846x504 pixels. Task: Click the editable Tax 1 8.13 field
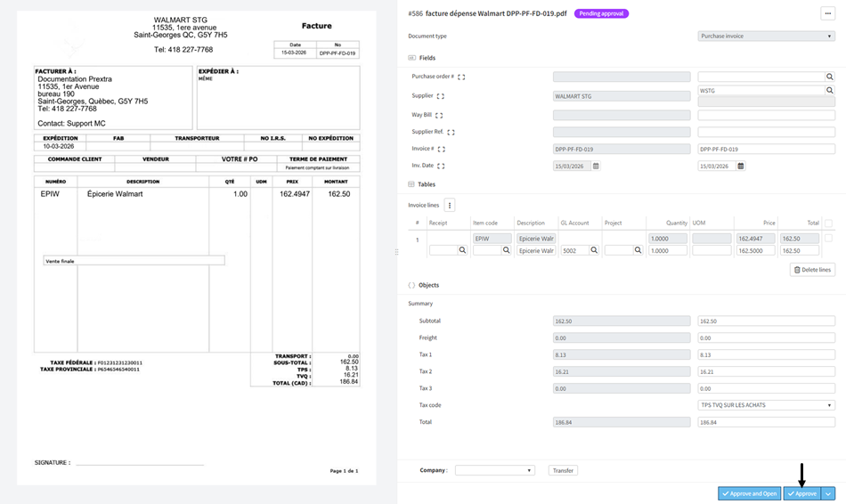point(766,354)
